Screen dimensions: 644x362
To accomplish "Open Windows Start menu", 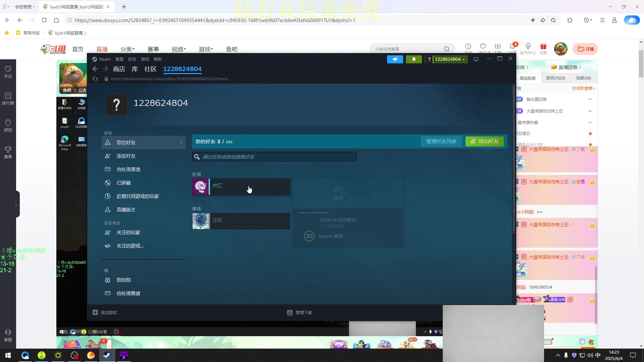I will (x=8, y=355).
